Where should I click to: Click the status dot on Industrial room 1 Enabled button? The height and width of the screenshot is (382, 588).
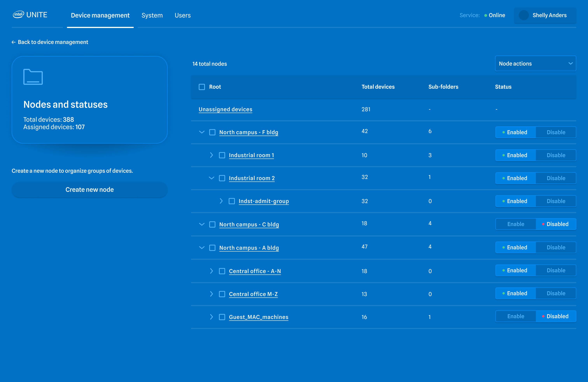click(x=504, y=155)
